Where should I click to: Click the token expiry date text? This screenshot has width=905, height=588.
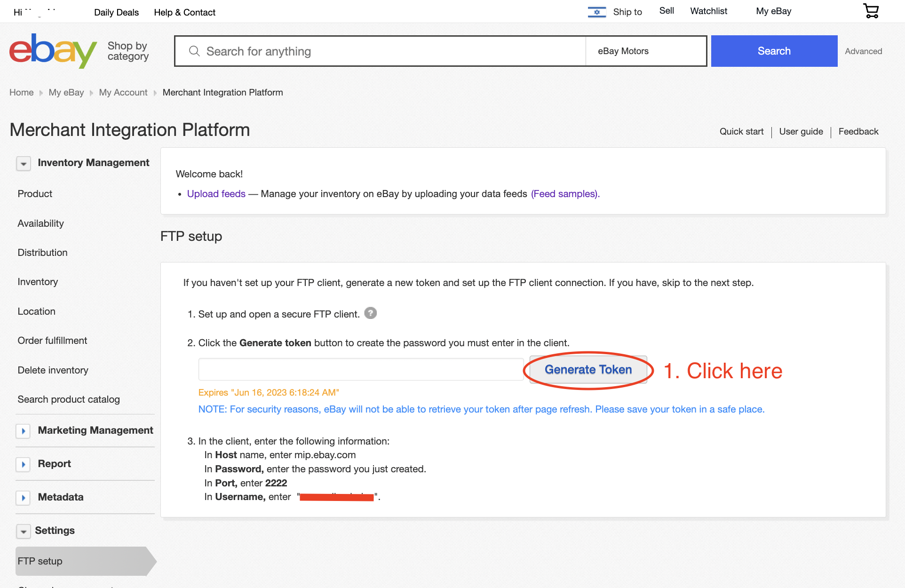pyautogui.click(x=269, y=393)
